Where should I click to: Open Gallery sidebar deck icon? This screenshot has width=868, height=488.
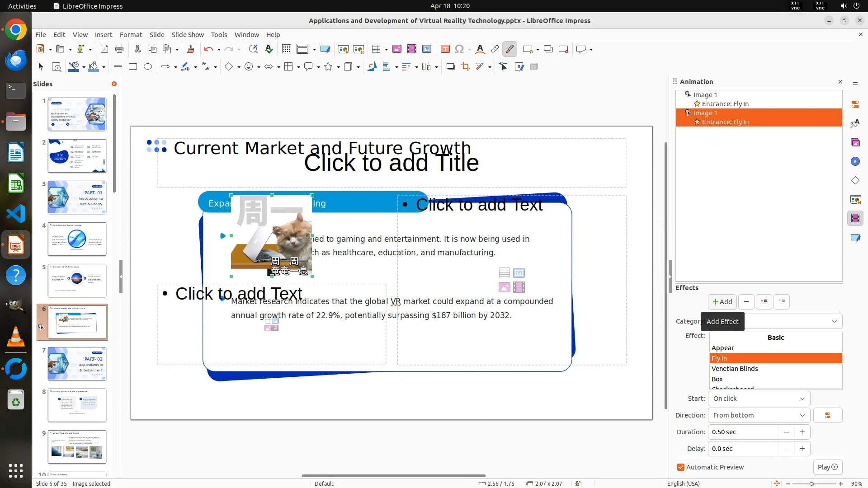click(855, 142)
